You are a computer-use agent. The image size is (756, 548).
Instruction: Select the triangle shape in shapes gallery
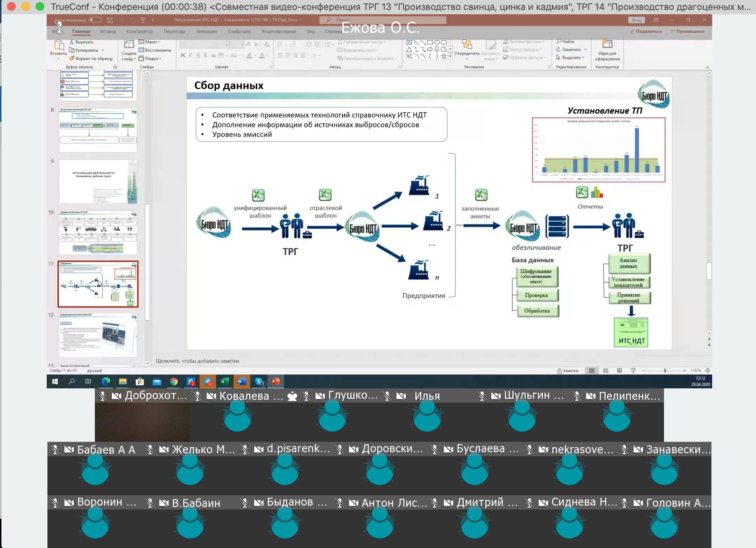point(409,49)
